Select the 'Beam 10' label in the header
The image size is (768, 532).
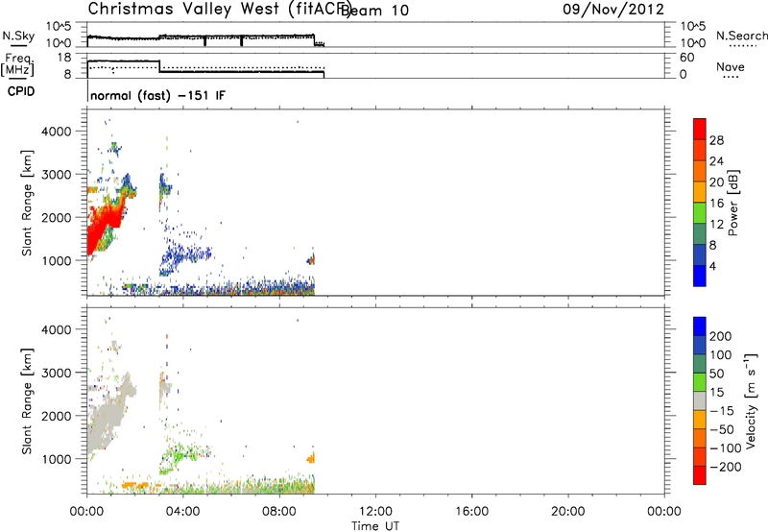[375, 11]
